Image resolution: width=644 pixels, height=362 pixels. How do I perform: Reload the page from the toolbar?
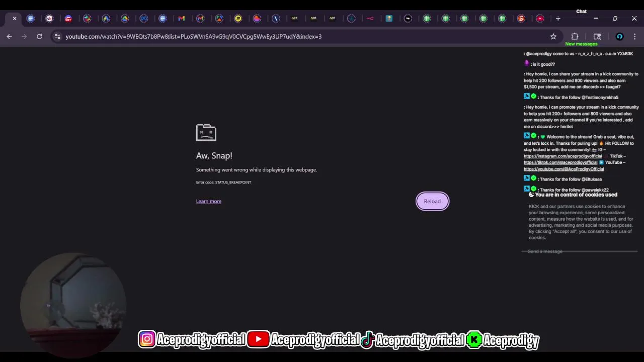(x=39, y=36)
